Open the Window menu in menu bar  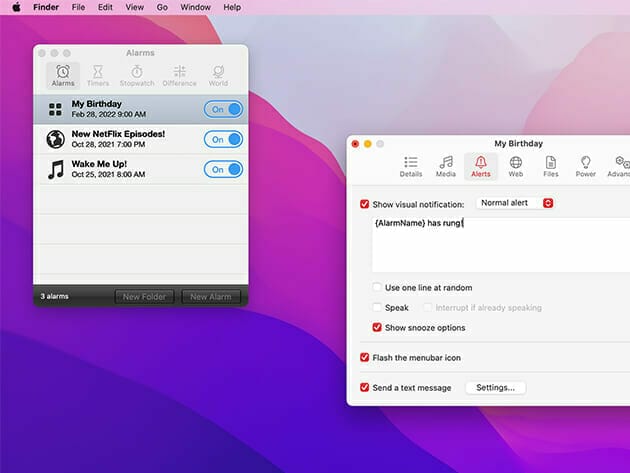pos(195,7)
